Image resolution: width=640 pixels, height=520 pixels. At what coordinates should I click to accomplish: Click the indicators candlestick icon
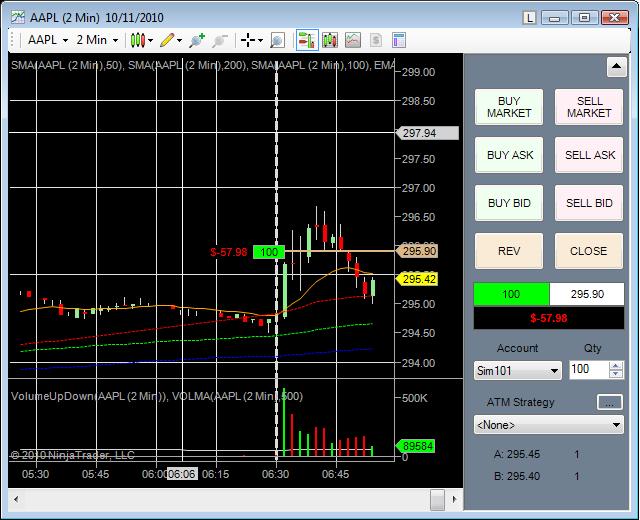330,40
